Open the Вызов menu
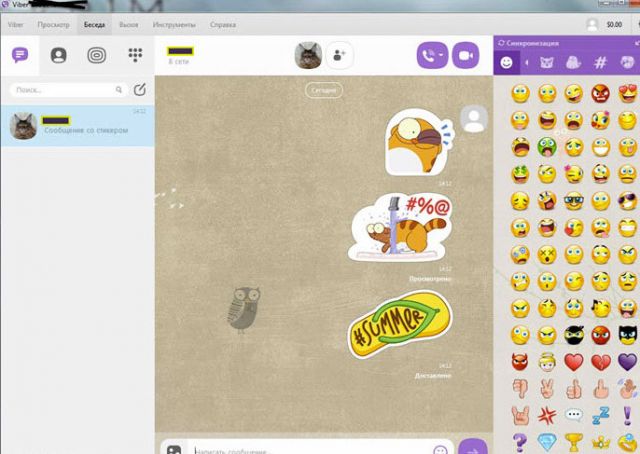640x454 pixels. pyautogui.click(x=129, y=24)
